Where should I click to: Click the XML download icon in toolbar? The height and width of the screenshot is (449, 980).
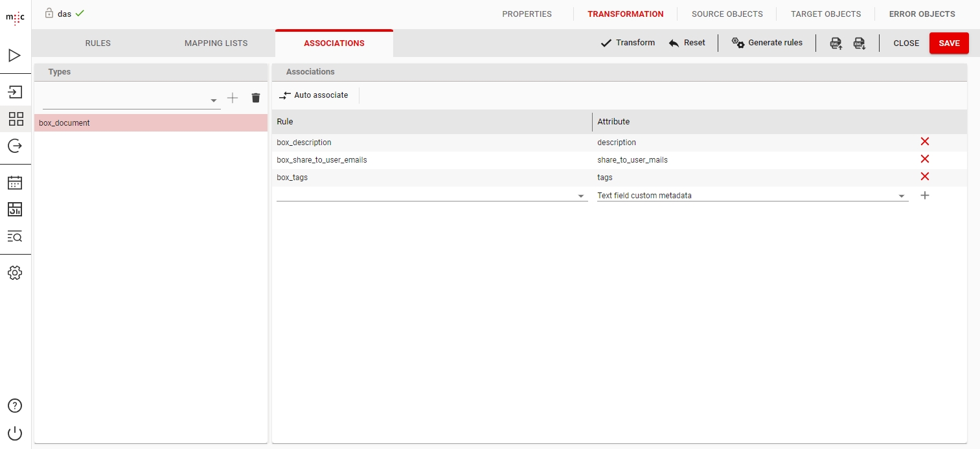click(860, 43)
